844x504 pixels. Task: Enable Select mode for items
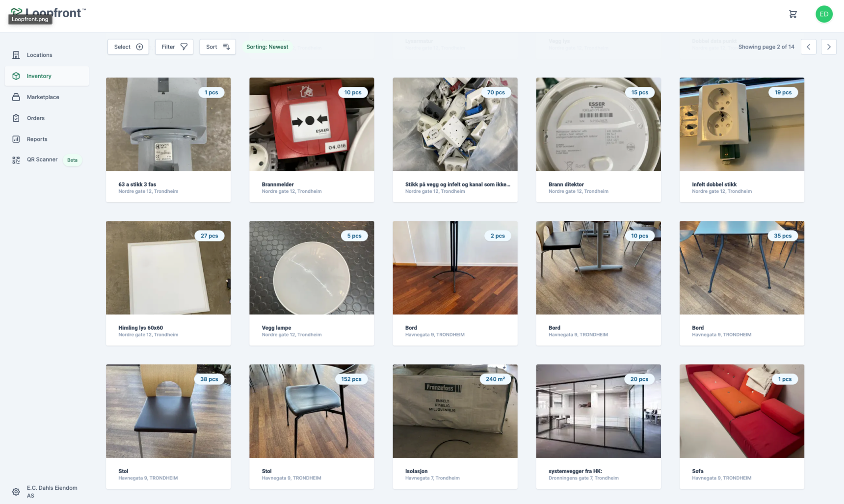(128, 47)
